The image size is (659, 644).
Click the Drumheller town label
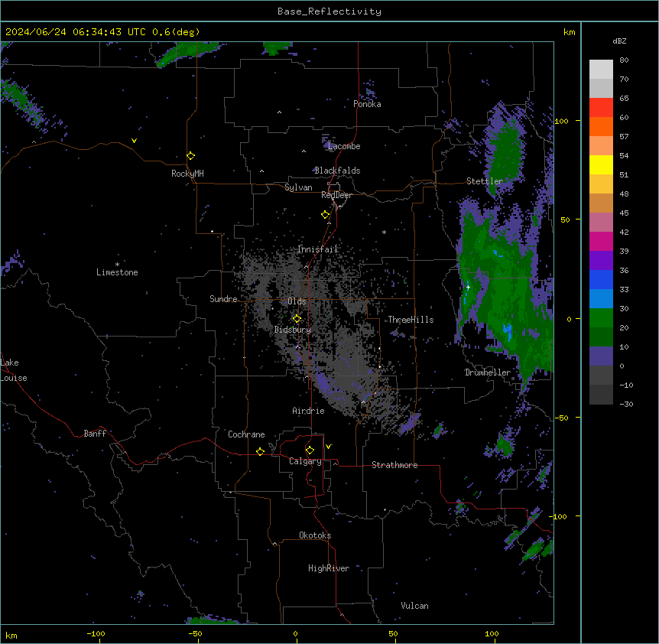[x=488, y=372]
